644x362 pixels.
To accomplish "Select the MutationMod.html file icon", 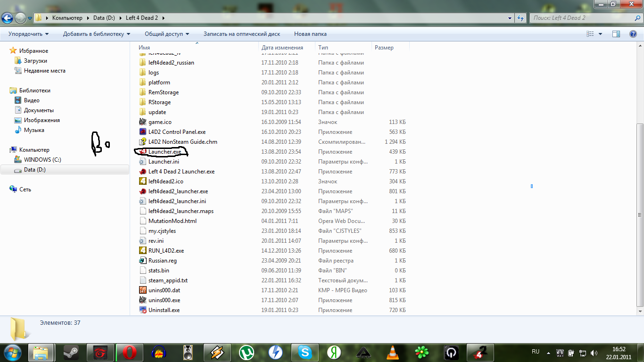I will 143,221.
